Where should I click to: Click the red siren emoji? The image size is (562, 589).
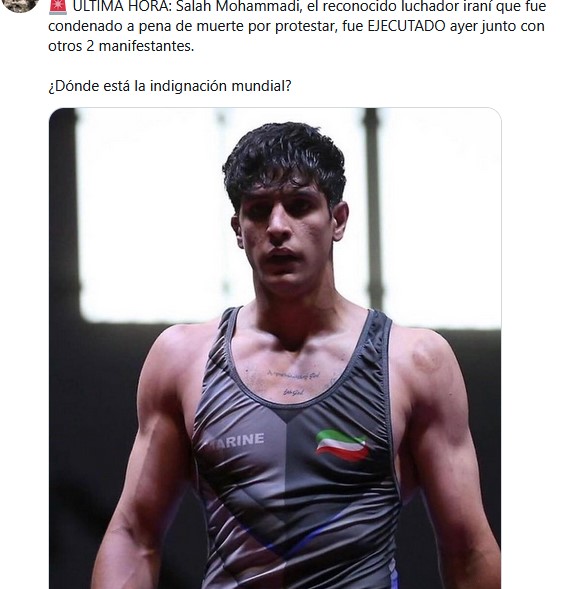tap(57, 7)
